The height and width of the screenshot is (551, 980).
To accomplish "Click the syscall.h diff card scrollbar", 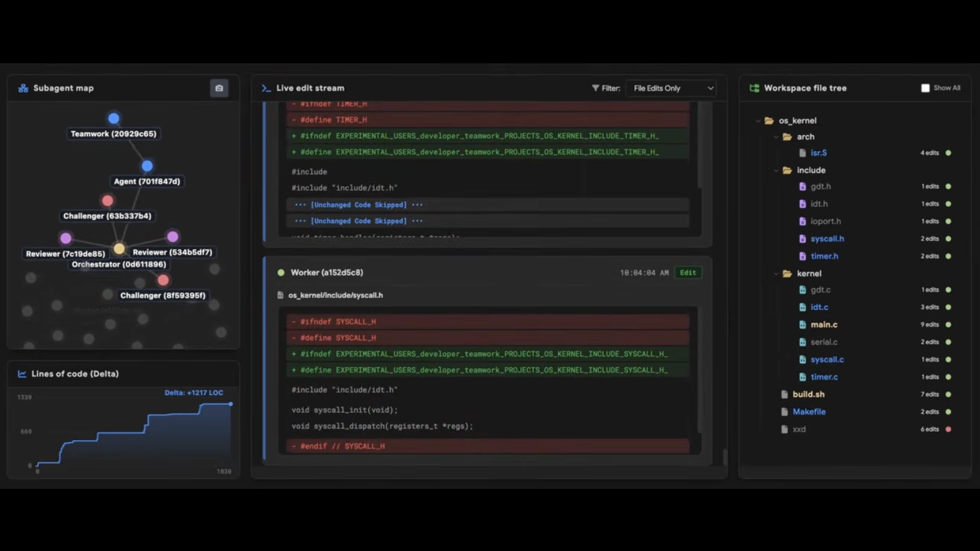I will [x=699, y=369].
